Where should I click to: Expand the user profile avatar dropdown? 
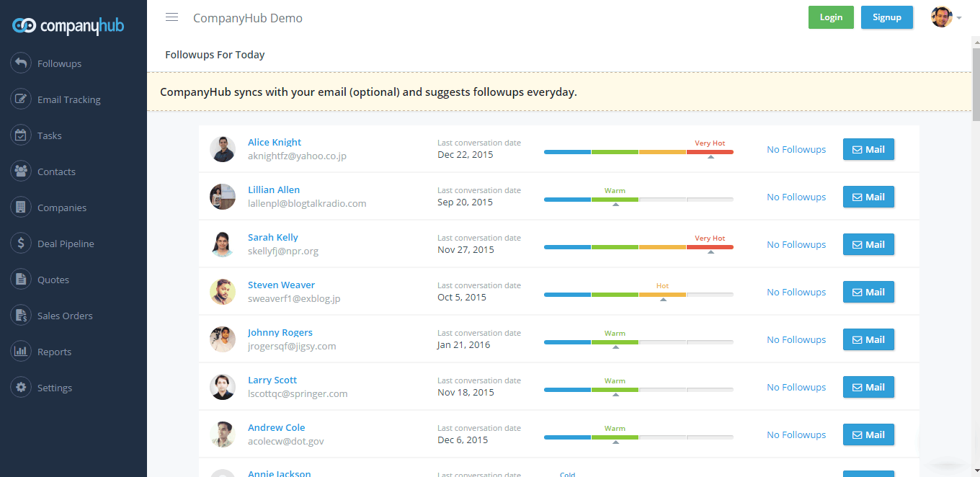coord(945,17)
